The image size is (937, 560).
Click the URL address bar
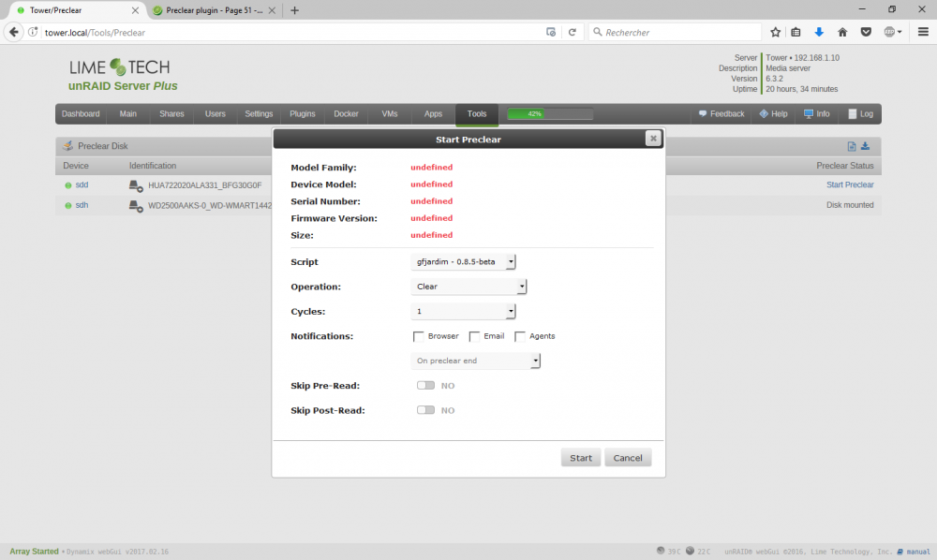click(292, 32)
